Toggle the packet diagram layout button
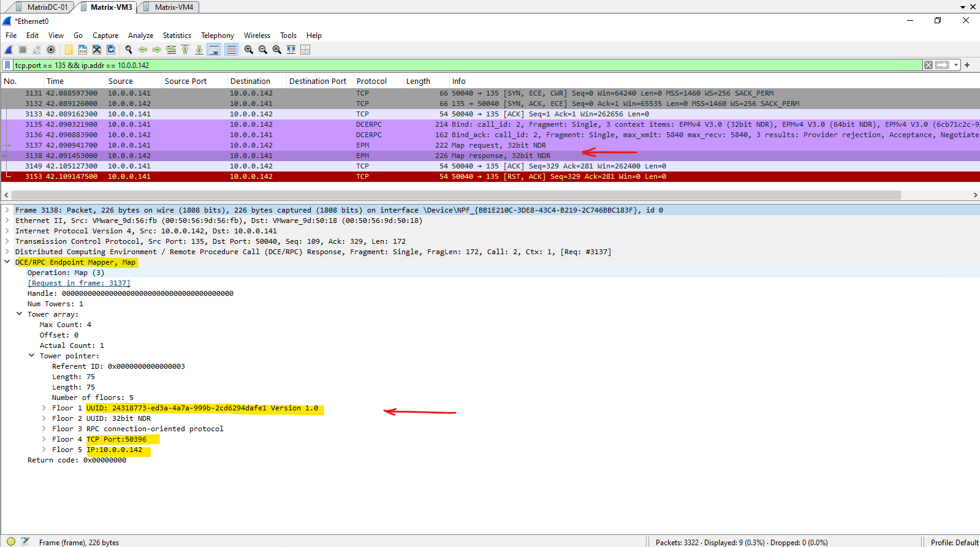This screenshot has width=980, height=547. tap(305, 50)
